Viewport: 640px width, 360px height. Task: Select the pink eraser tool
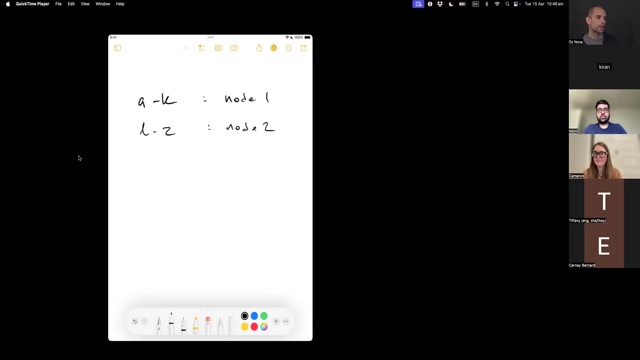208,325
